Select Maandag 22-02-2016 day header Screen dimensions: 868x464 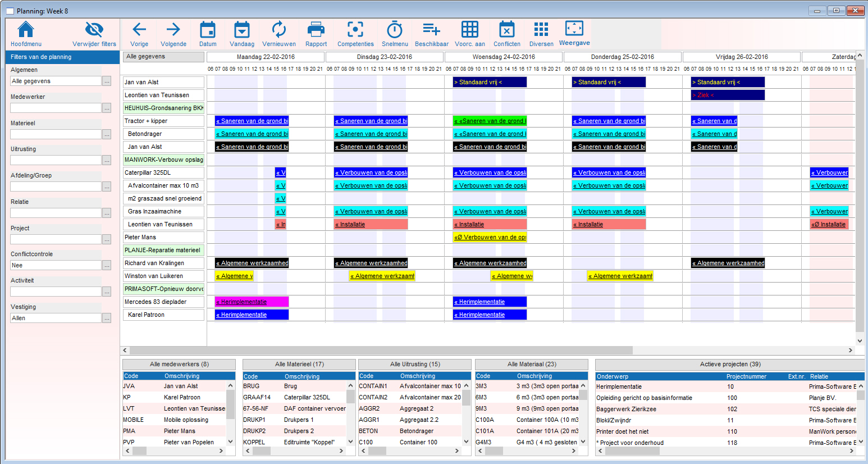(x=266, y=57)
